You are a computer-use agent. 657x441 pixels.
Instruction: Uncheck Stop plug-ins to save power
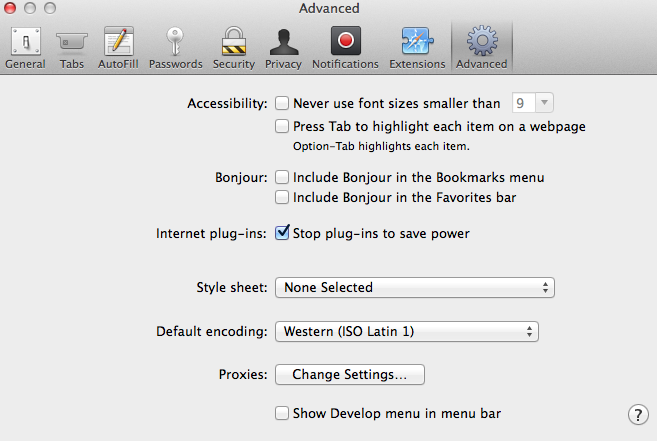coord(282,233)
